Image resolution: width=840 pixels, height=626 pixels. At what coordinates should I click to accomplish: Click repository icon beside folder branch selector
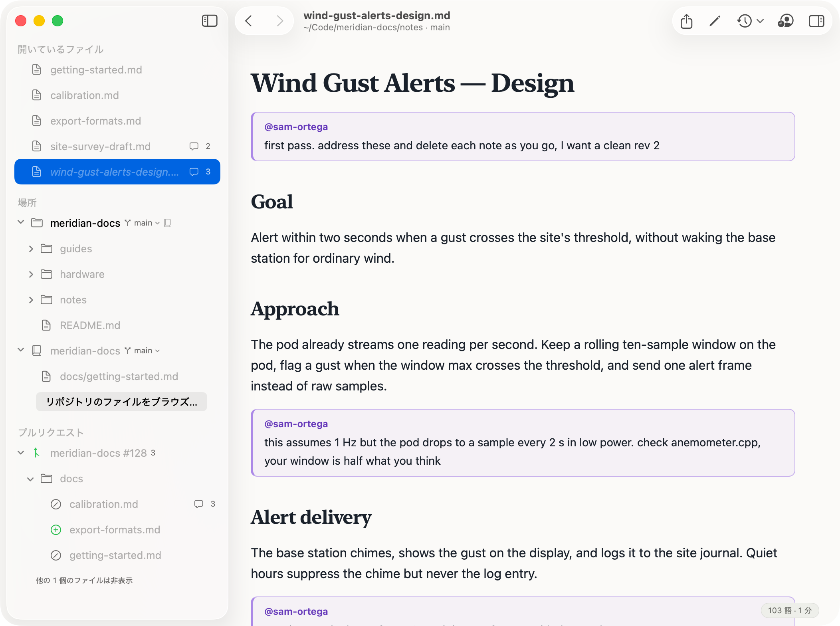[x=168, y=223]
